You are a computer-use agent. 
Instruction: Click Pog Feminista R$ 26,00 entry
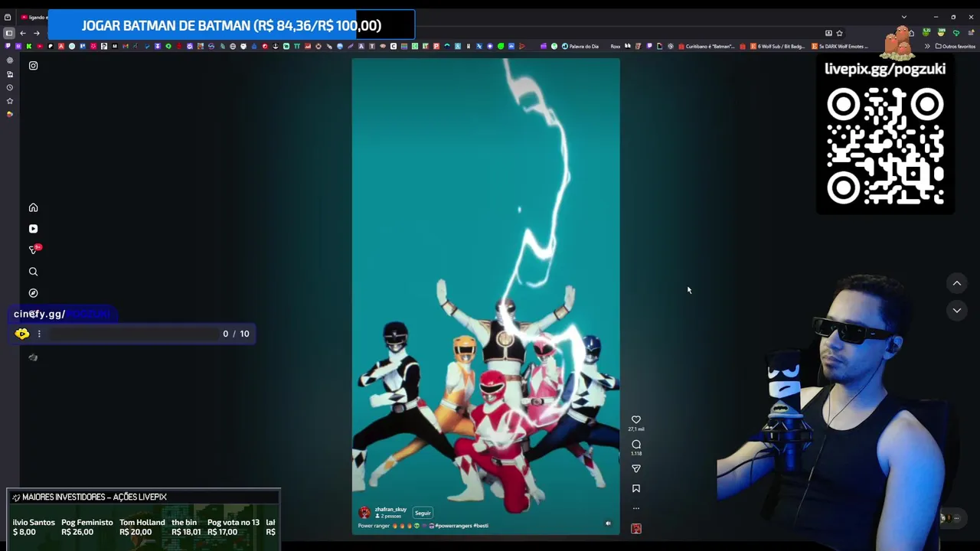[x=87, y=527]
